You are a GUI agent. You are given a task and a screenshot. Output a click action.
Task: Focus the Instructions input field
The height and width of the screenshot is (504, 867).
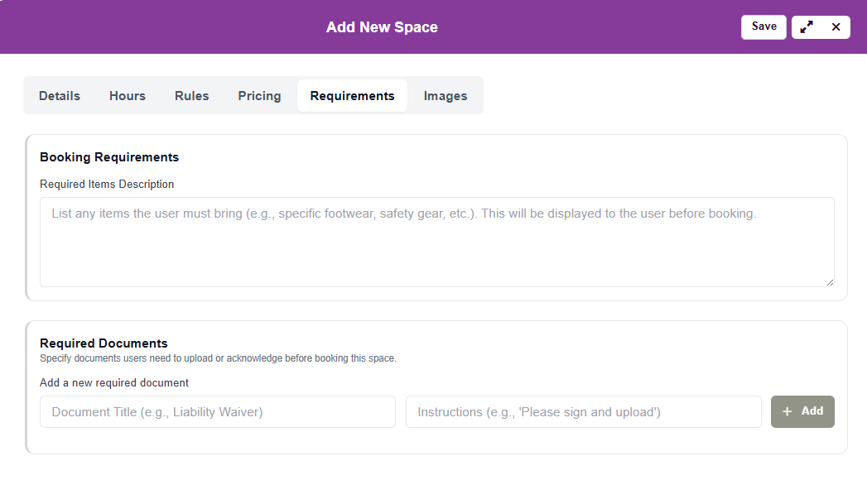[583, 411]
